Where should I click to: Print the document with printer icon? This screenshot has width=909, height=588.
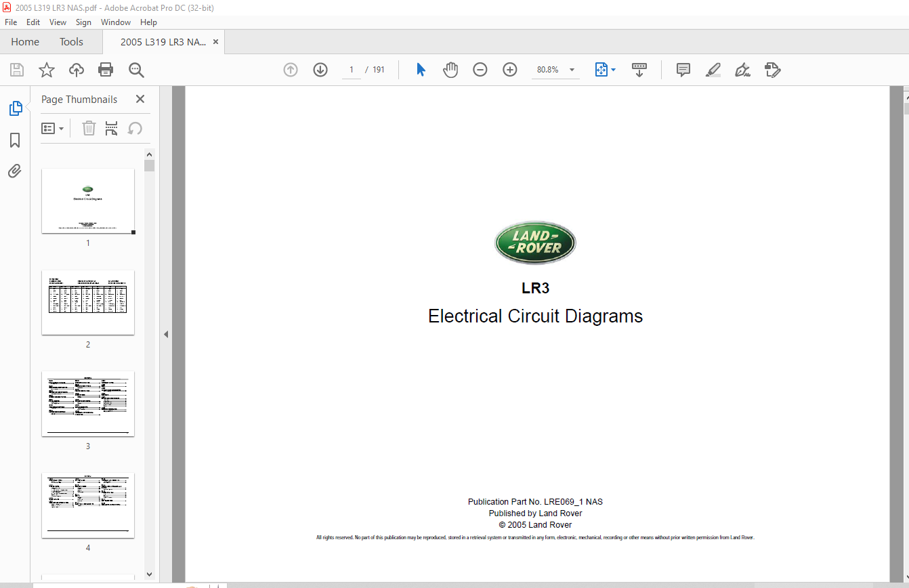pyautogui.click(x=106, y=70)
